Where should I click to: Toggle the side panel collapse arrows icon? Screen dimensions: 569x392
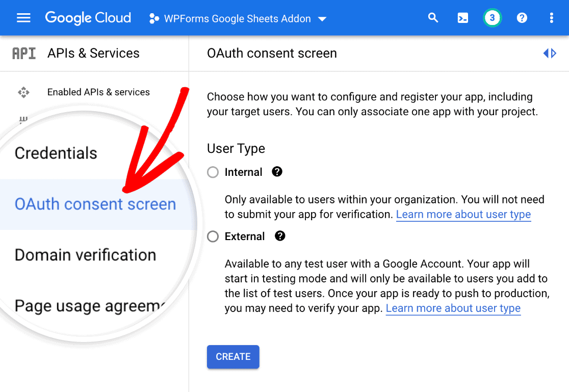coord(550,54)
